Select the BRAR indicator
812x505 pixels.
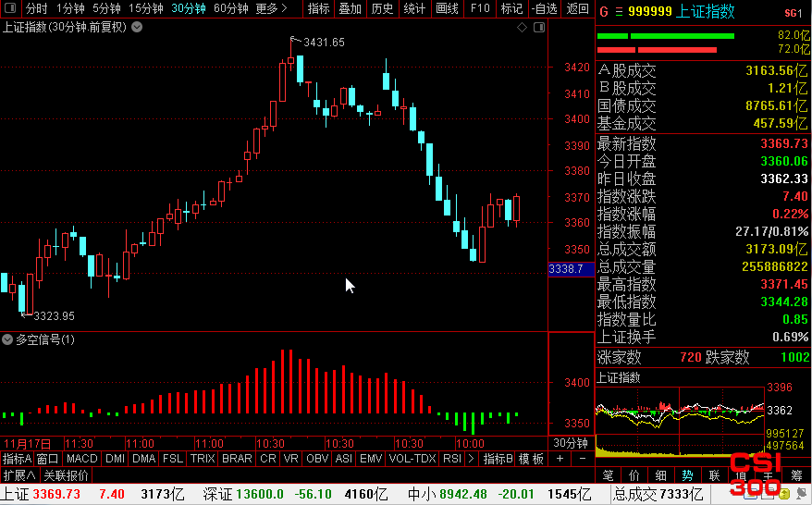[237, 459]
